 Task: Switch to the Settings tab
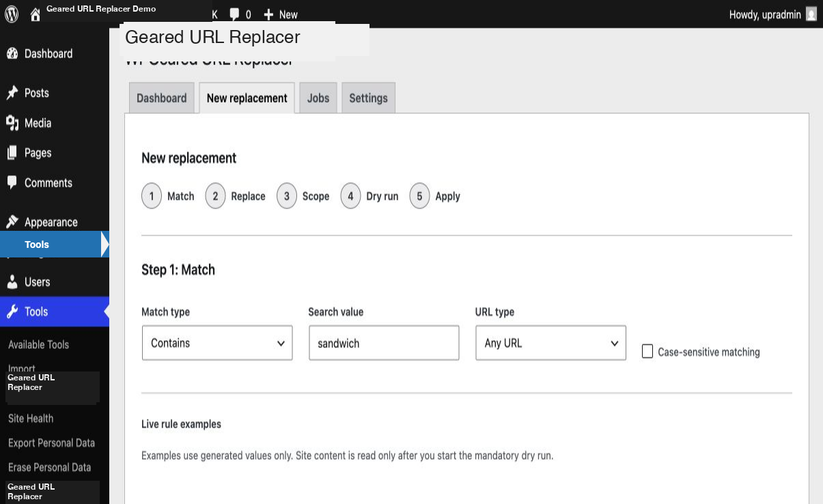tap(368, 98)
